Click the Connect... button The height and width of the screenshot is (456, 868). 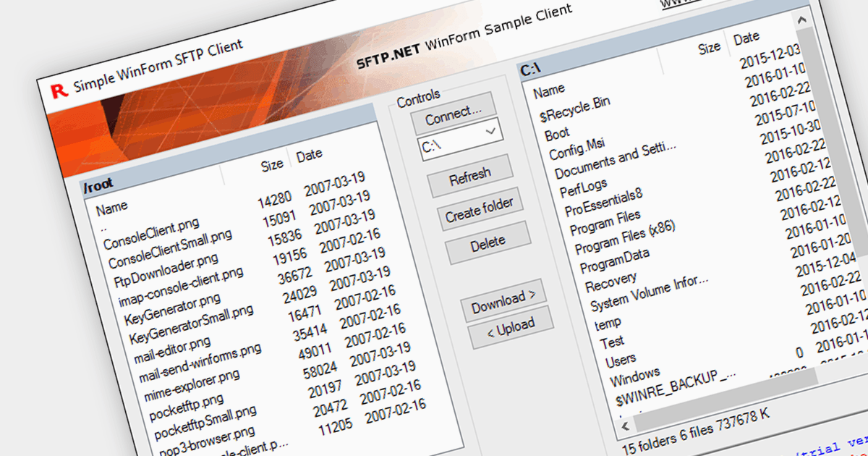(454, 115)
